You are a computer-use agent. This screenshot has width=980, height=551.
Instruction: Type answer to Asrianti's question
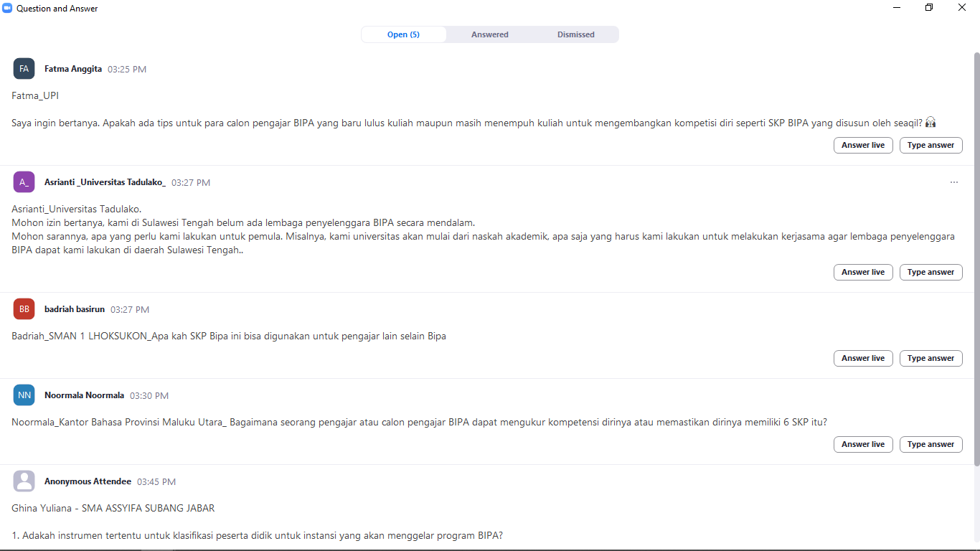coord(930,272)
